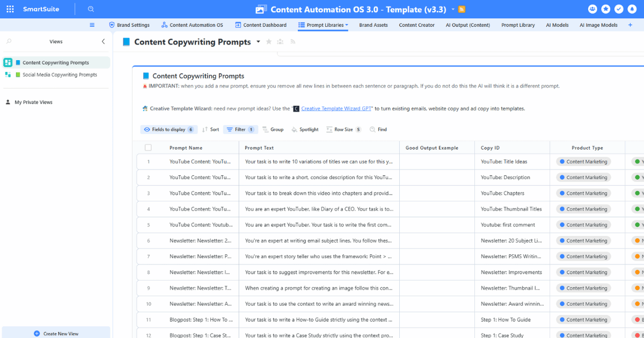Click the "Youtube: first comment" cell
The width and height of the screenshot is (644, 338).
coord(512,225)
